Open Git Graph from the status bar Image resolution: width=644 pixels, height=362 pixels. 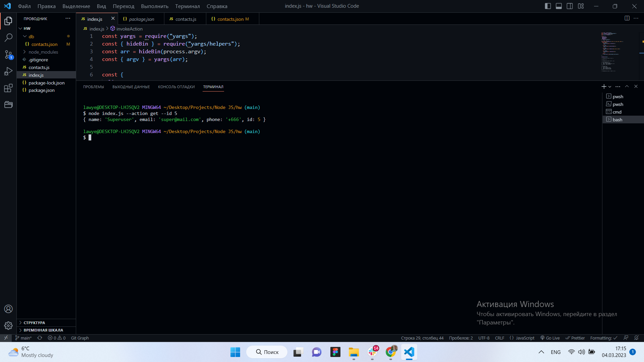point(79,338)
